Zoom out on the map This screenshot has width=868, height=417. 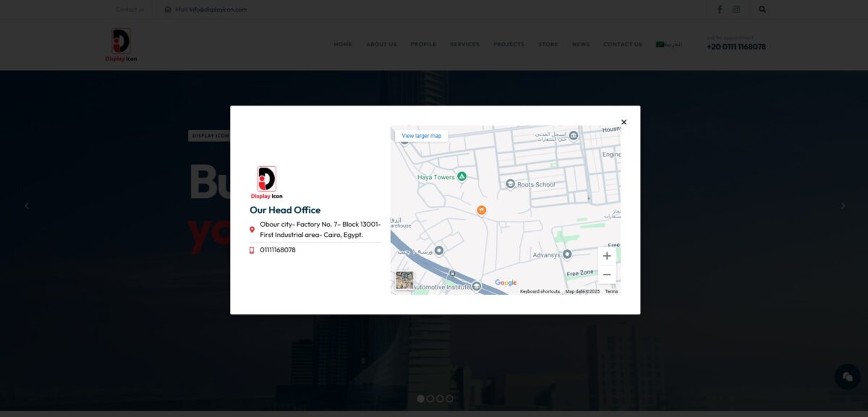pyautogui.click(x=606, y=275)
